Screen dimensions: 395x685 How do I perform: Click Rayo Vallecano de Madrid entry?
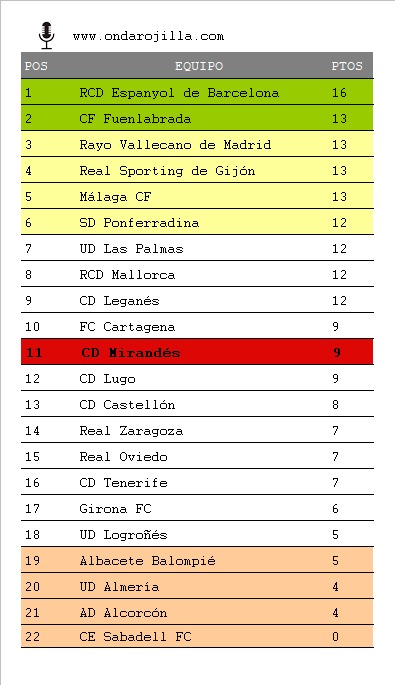(175, 145)
